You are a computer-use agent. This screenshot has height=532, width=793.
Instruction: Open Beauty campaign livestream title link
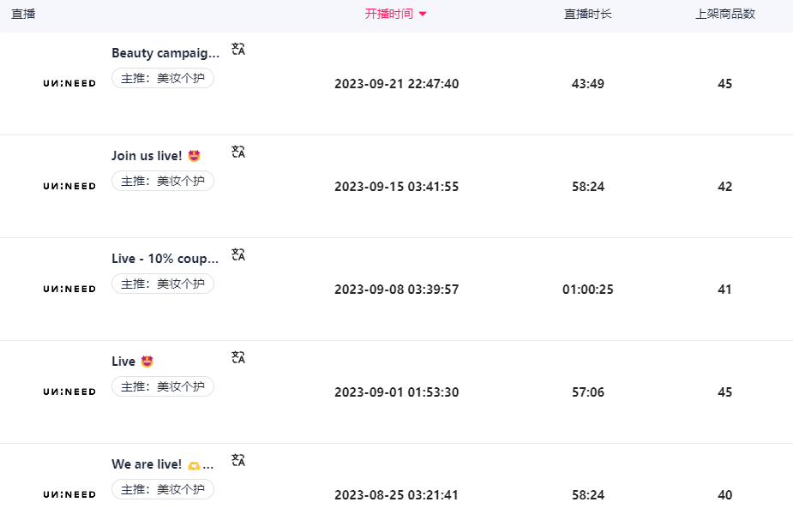tap(165, 53)
